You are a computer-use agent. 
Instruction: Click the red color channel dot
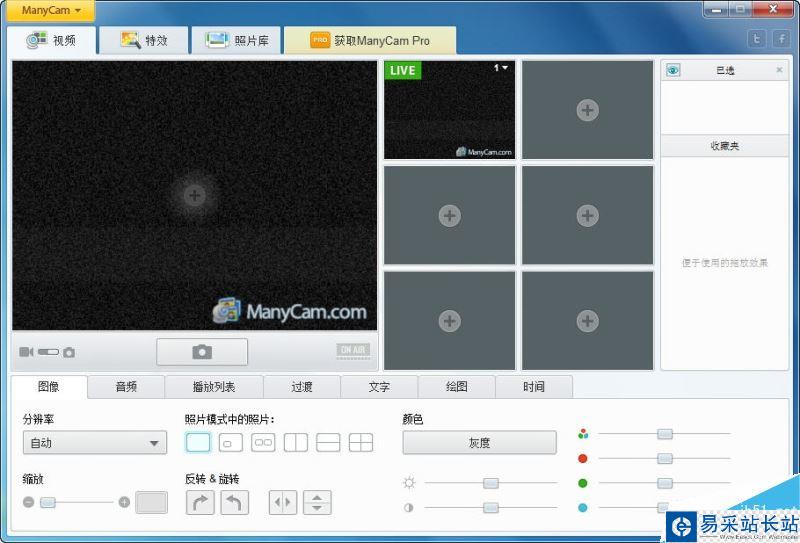[x=583, y=458]
